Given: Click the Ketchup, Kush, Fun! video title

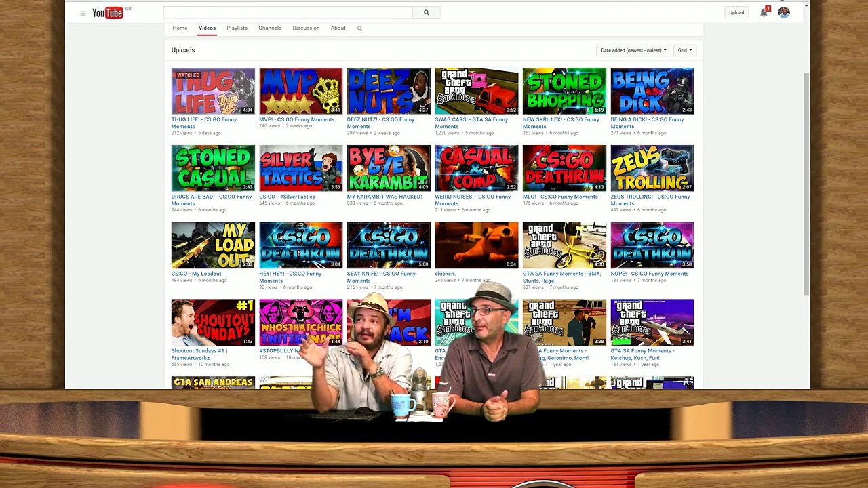Looking at the screenshot, I should click(x=643, y=354).
